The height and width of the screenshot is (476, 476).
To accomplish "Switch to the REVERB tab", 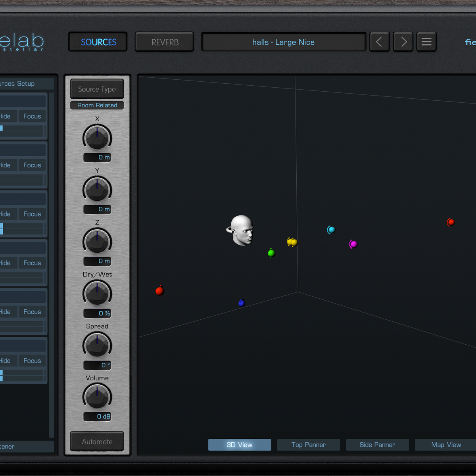I will [x=165, y=42].
